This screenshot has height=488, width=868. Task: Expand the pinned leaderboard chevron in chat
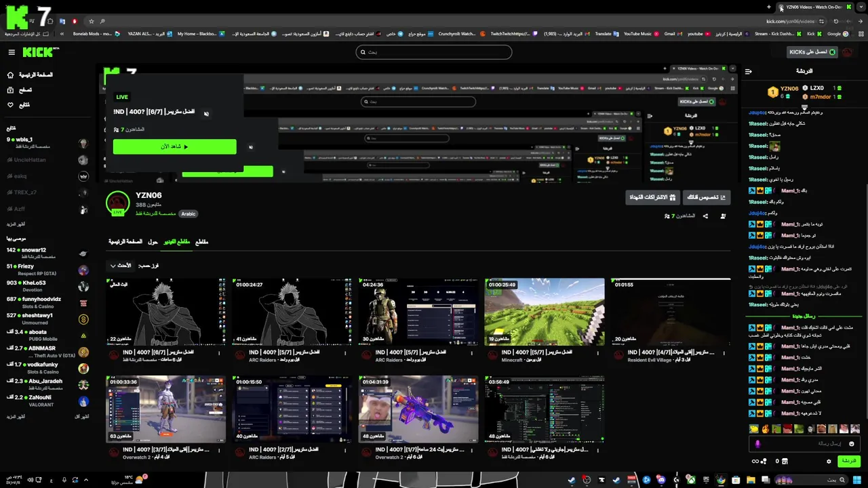coord(805,107)
